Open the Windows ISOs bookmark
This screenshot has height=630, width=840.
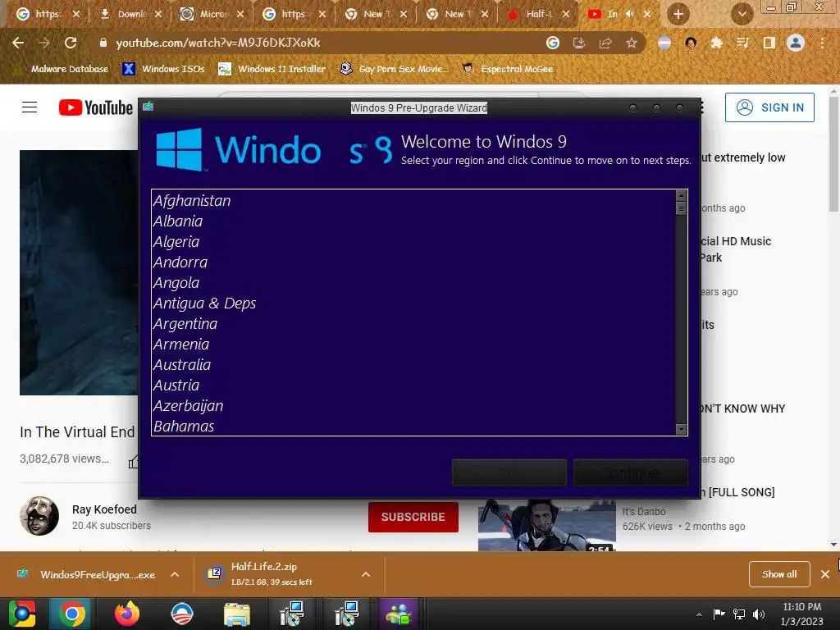click(163, 69)
